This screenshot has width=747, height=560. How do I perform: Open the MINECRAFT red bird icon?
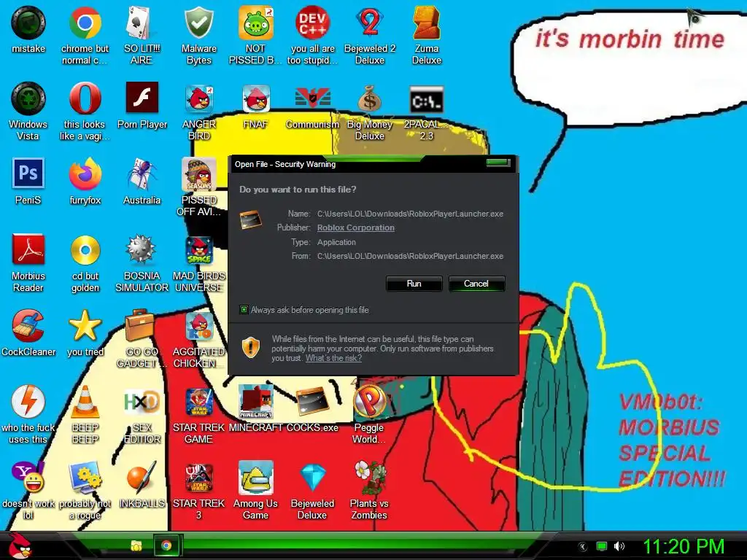[x=256, y=402]
